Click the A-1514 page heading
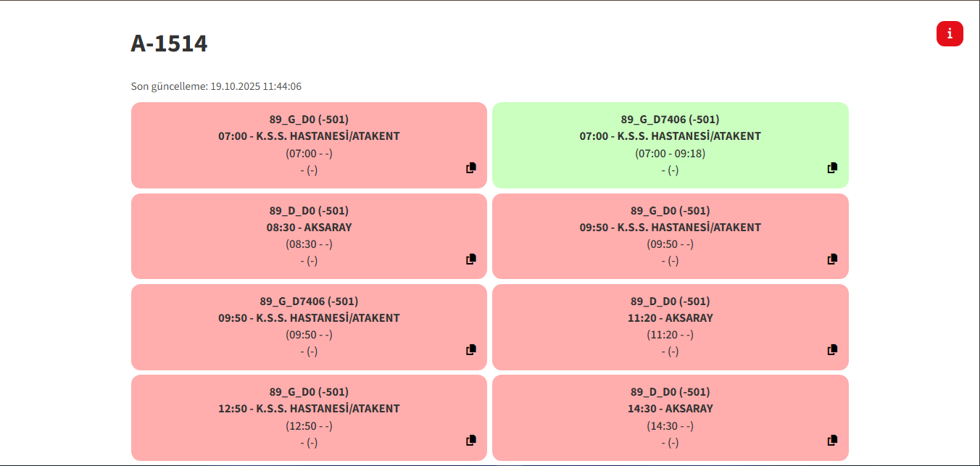This screenshot has width=980, height=466. click(169, 43)
